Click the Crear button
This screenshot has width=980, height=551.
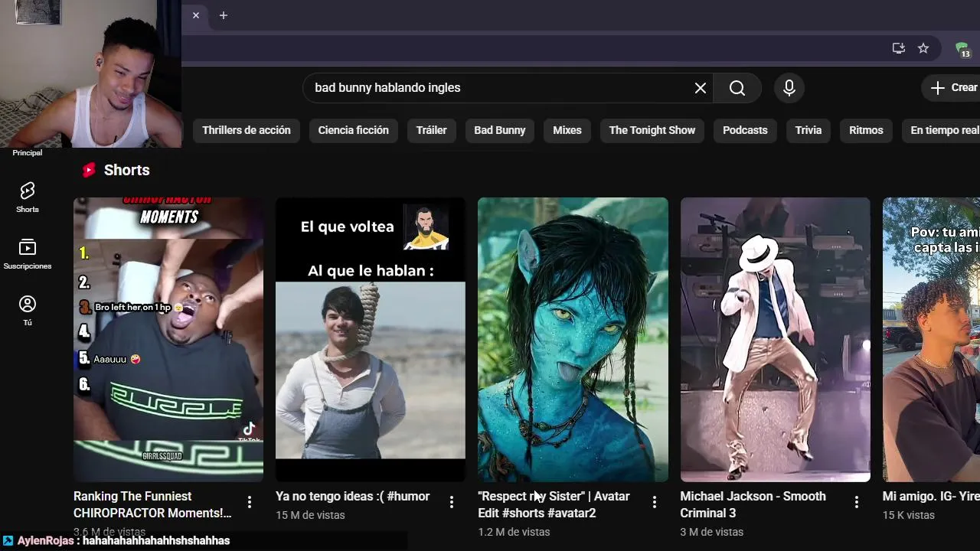tap(952, 88)
